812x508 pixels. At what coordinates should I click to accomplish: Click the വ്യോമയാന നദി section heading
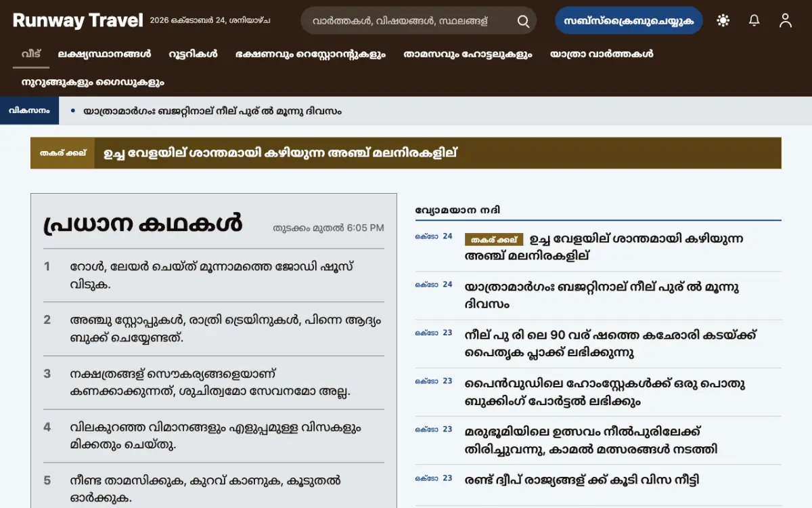[458, 210]
